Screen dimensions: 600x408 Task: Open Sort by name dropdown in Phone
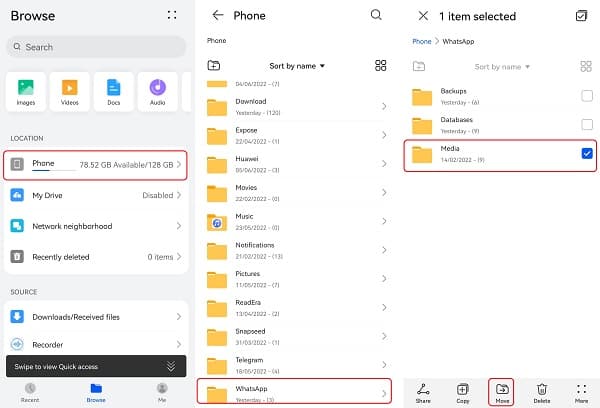tap(297, 66)
